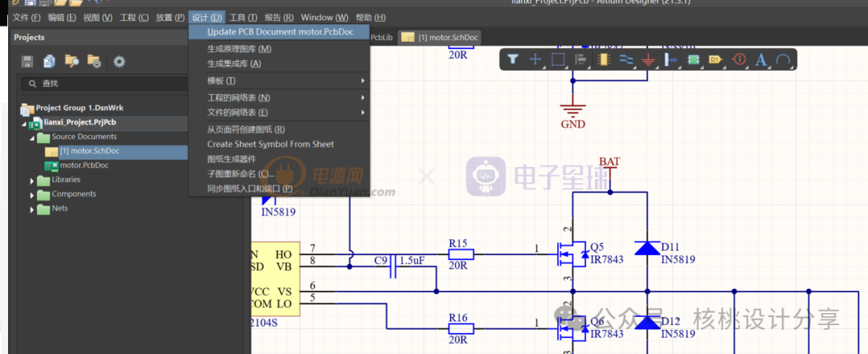Click the compile documents icon in Projects panel
This screenshot has height=354, width=868.
click(x=50, y=61)
